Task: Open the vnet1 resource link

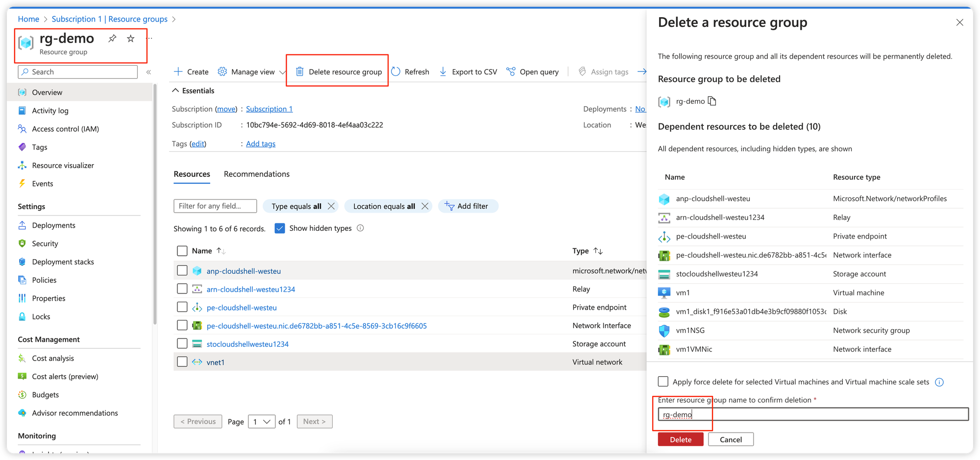Action: (x=216, y=362)
